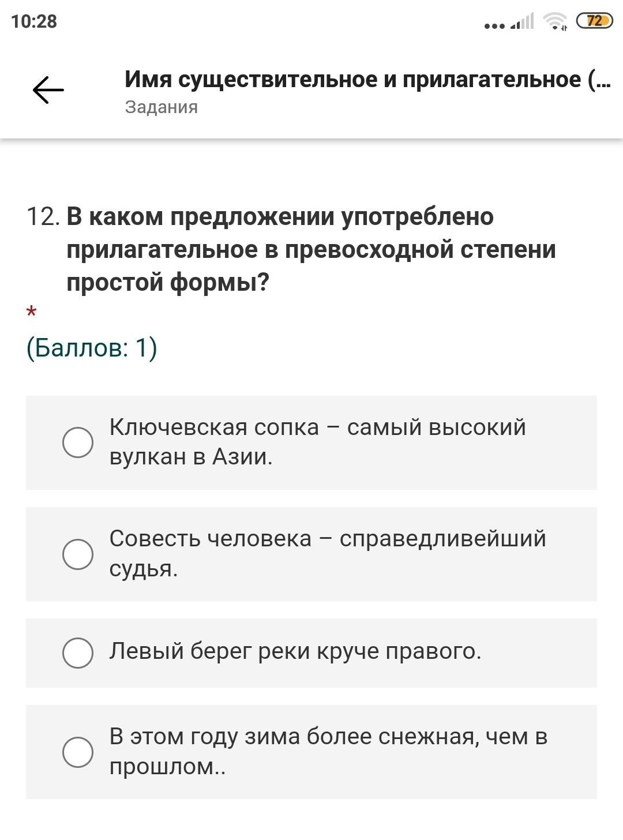The width and height of the screenshot is (623, 840).
Task: Tap the '(Баллов: 1)' points label
Action: coord(92,348)
